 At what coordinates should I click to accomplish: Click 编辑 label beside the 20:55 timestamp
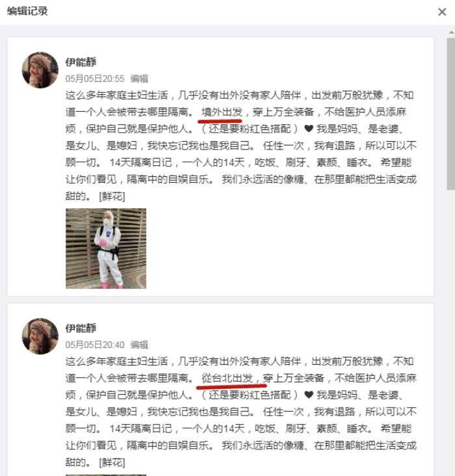139,79
